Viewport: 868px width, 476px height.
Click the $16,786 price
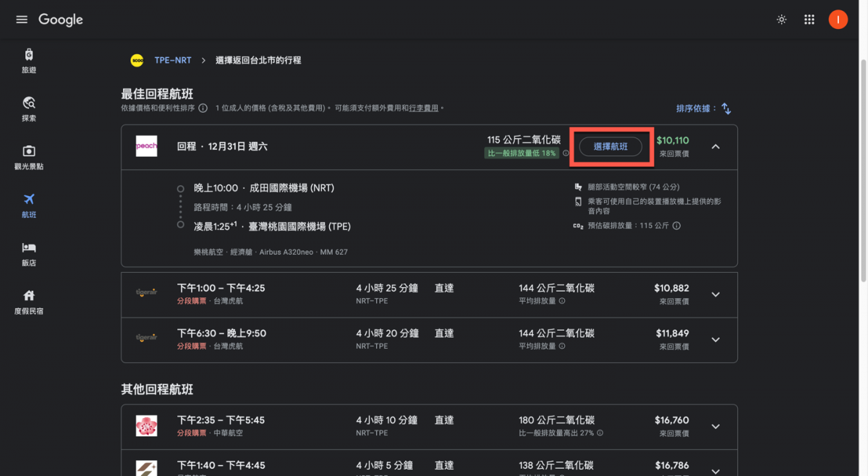click(x=671, y=466)
